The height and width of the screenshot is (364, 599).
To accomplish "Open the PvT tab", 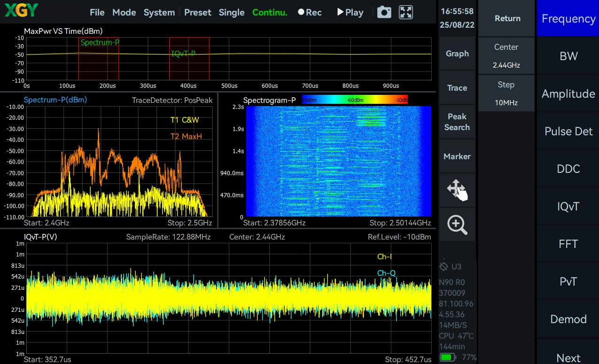I will [568, 282].
